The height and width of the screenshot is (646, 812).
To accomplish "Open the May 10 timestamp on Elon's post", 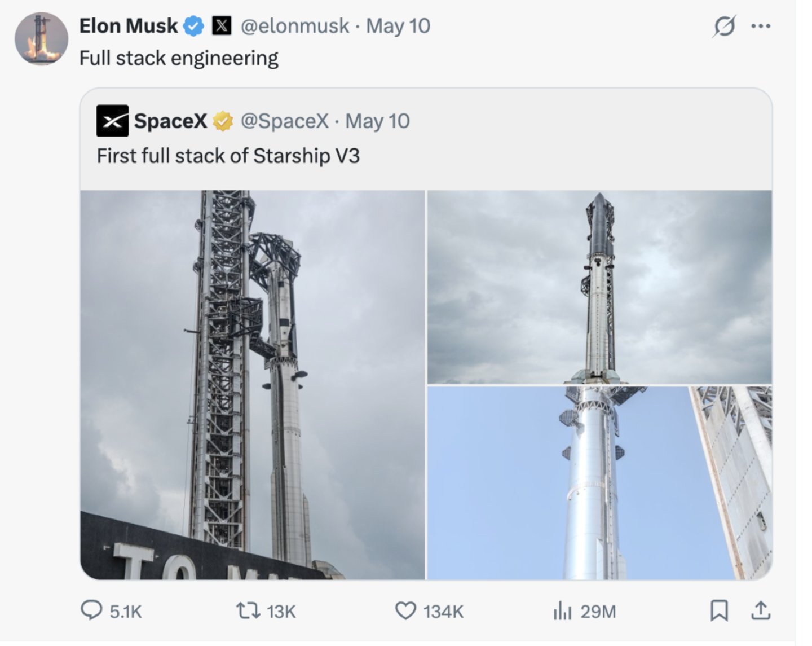I will click(x=398, y=26).
